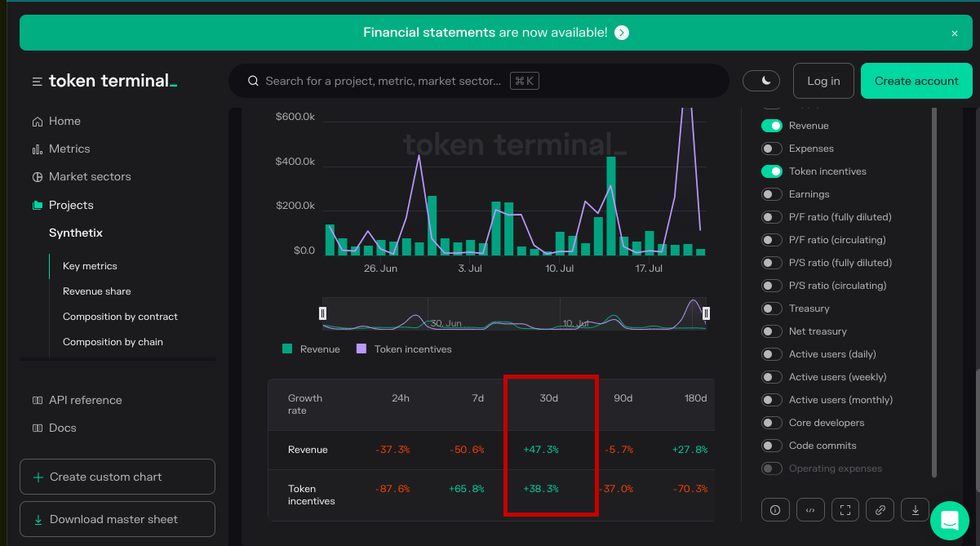Click the Home house icon

(37, 122)
